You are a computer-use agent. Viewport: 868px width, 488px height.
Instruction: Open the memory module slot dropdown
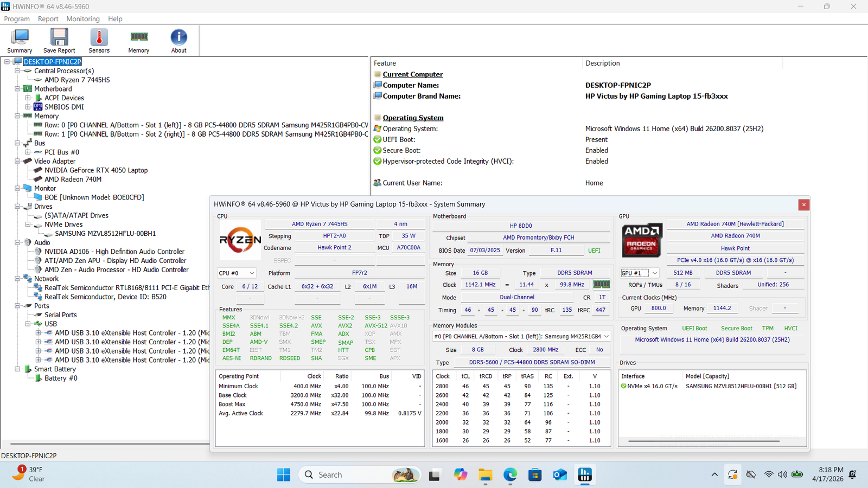coord(521,337)
